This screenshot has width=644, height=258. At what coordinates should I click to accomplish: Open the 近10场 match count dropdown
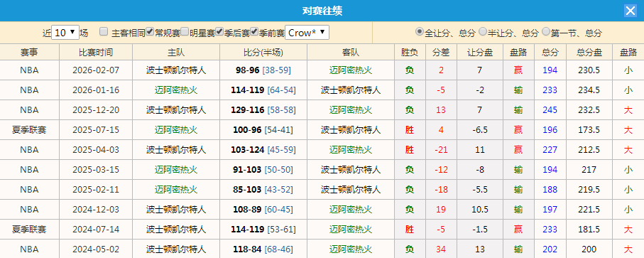tap(65, 33)
